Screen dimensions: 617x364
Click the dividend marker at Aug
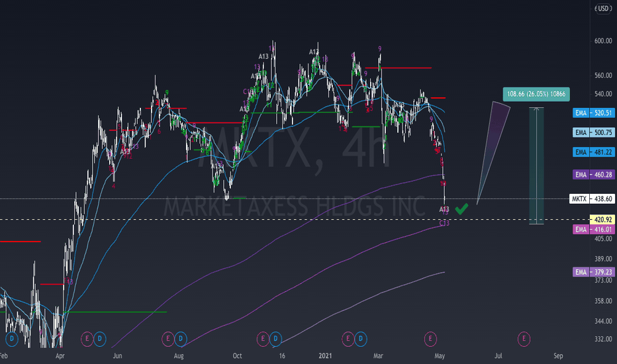pyautogui.click(x=181, y=339)
